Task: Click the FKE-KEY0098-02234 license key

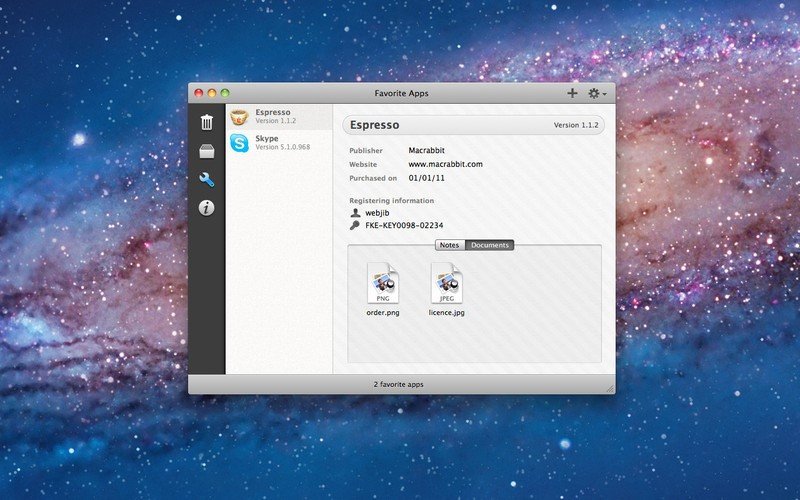Action: coord(404,226)
